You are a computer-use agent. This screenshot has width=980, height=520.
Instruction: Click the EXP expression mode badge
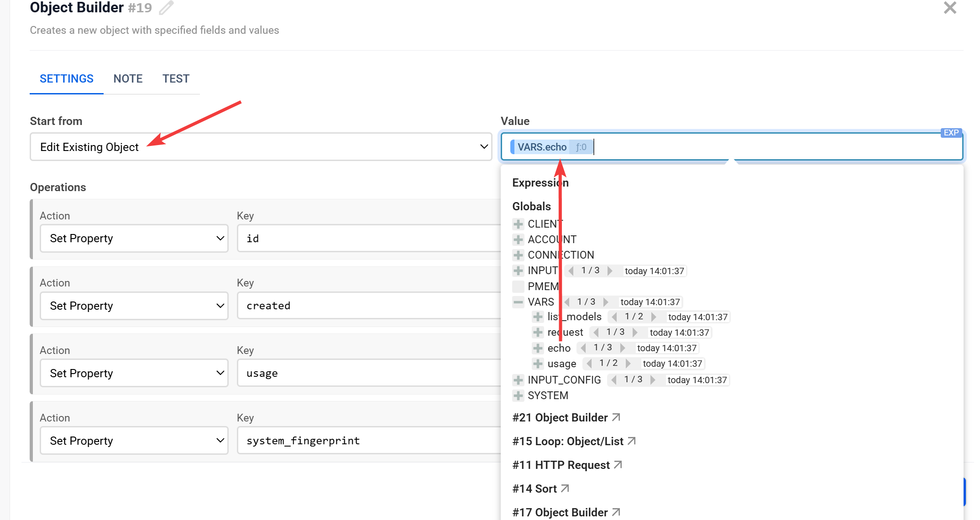[x=951, y=133]
